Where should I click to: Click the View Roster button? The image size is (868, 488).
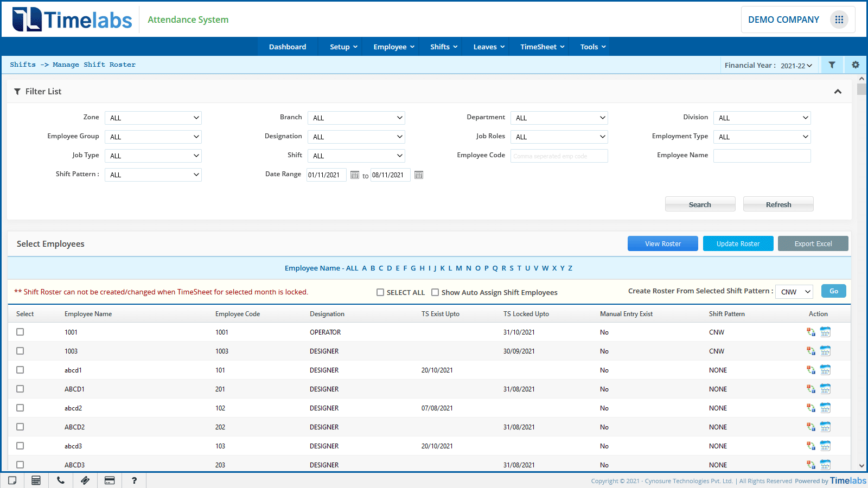(663, 244)
